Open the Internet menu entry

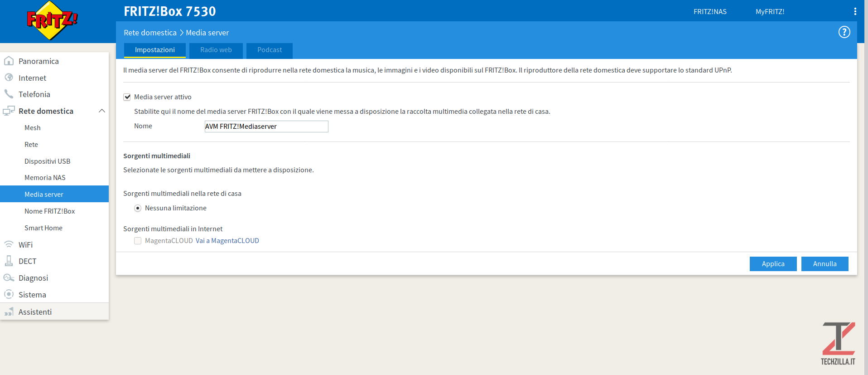[32, 78]
